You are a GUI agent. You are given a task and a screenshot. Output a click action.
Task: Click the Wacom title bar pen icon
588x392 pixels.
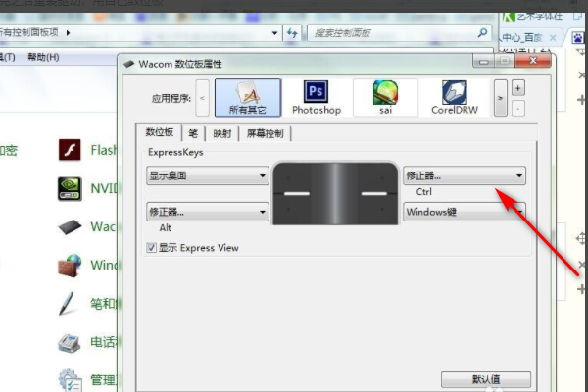(x=129, y=64)
